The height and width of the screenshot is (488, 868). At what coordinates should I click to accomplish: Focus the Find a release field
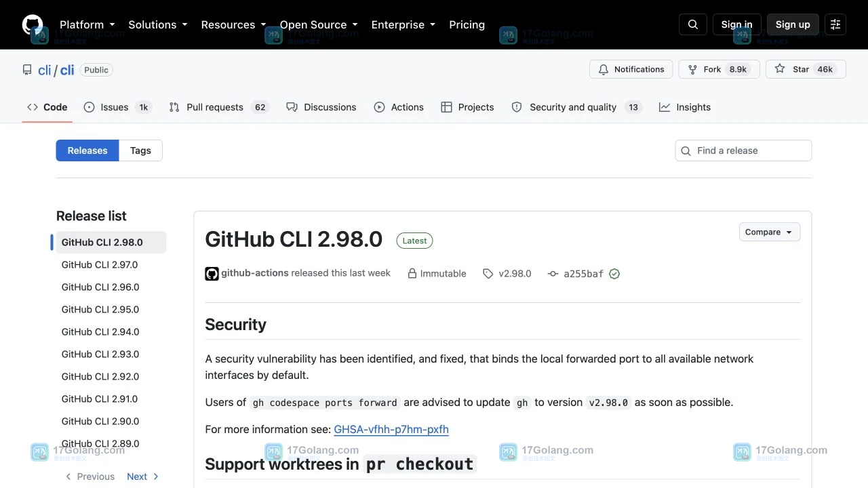click(743, 150)
